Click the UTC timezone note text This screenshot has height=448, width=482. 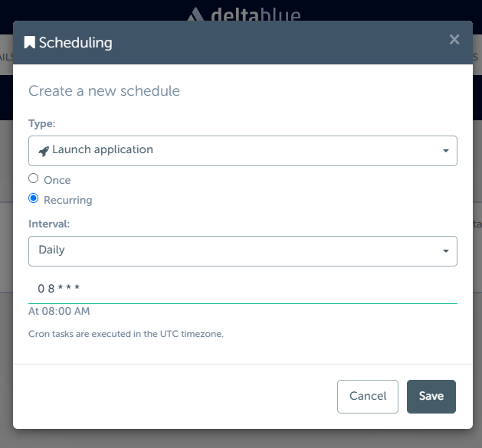pyautogui.click(x=126, y=334)
